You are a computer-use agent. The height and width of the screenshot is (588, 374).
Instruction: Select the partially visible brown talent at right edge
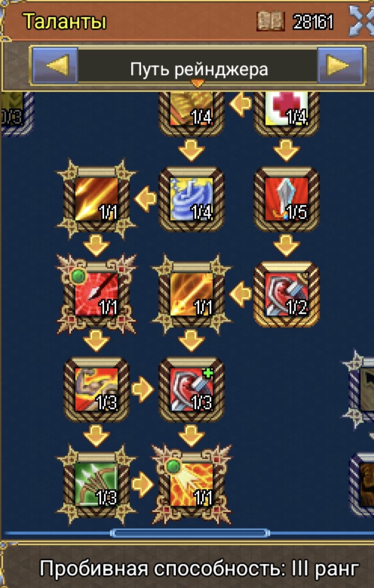point(362,483)
